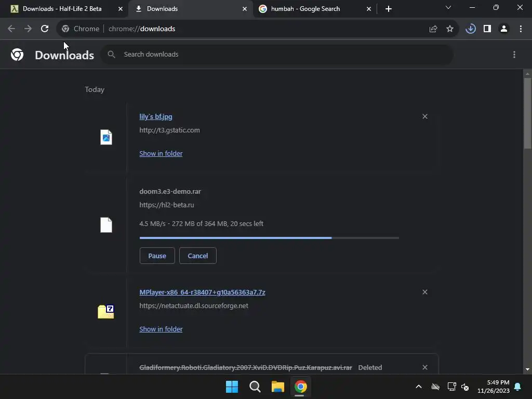Click the netactuate.dl.sourceforge.net source text

(x=194, y=305)
